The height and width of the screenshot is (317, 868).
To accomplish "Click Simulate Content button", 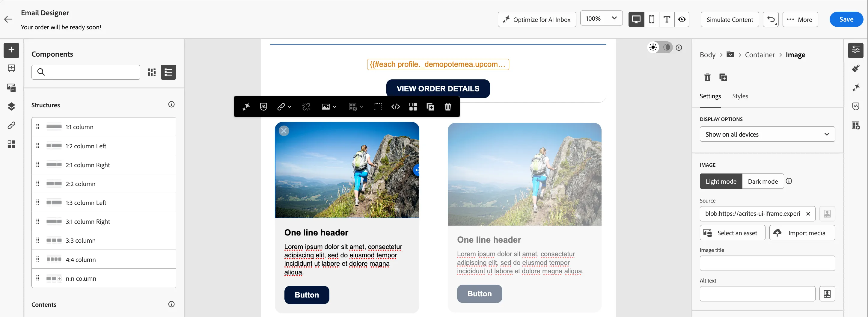I will click(x=730, y=19).
